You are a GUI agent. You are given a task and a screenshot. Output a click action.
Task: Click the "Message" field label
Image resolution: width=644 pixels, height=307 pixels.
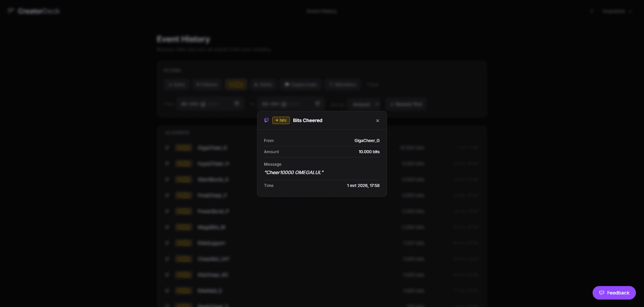pos(273,164)
